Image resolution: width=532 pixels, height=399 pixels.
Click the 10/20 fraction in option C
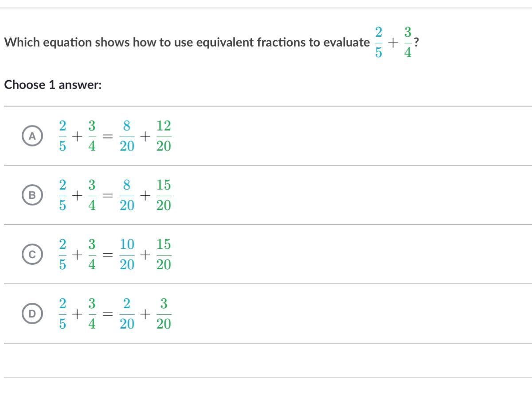point(127,255)
